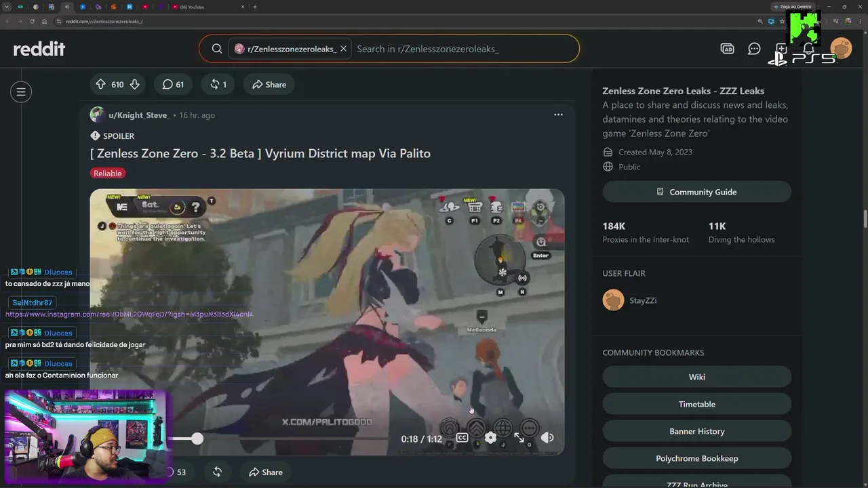This screenshot has width=868, height=488.
Task: Open video settings gear
Action: [490, 438]
